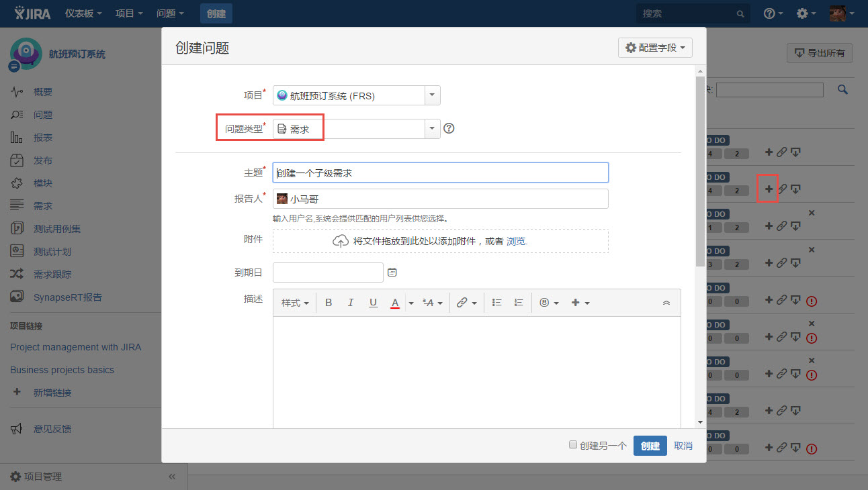Viewport: 868px width, 490px height.
Task: Click the description text area
Action: (477, 372)
